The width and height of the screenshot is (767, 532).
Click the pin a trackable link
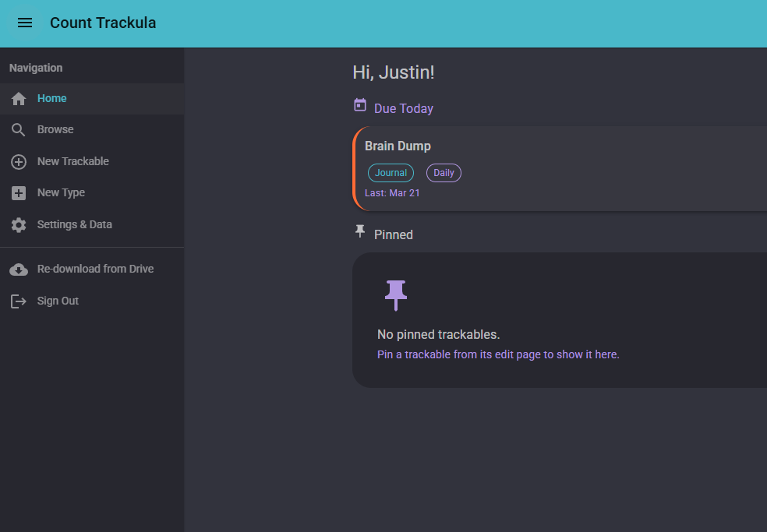pos(498,354)
